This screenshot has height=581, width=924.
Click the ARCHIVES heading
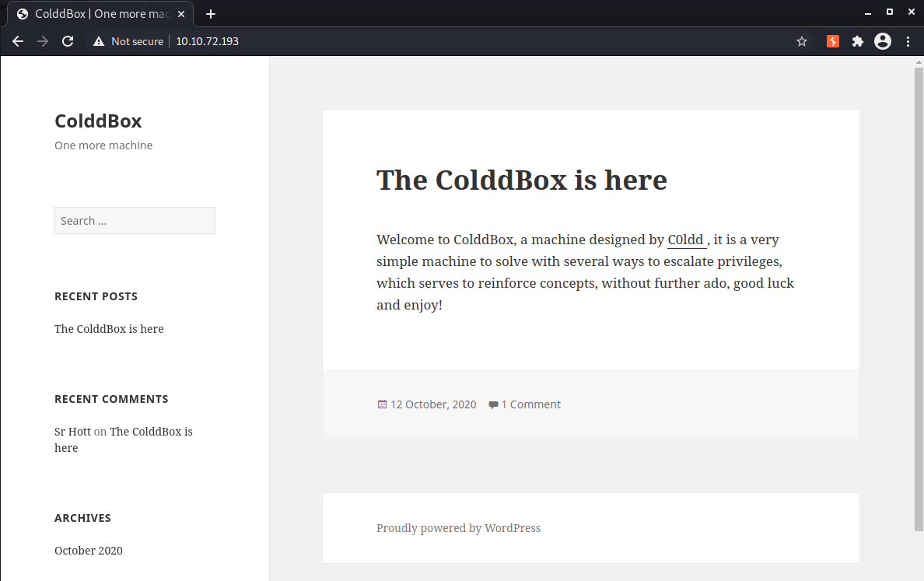click(x=82, y=518)
